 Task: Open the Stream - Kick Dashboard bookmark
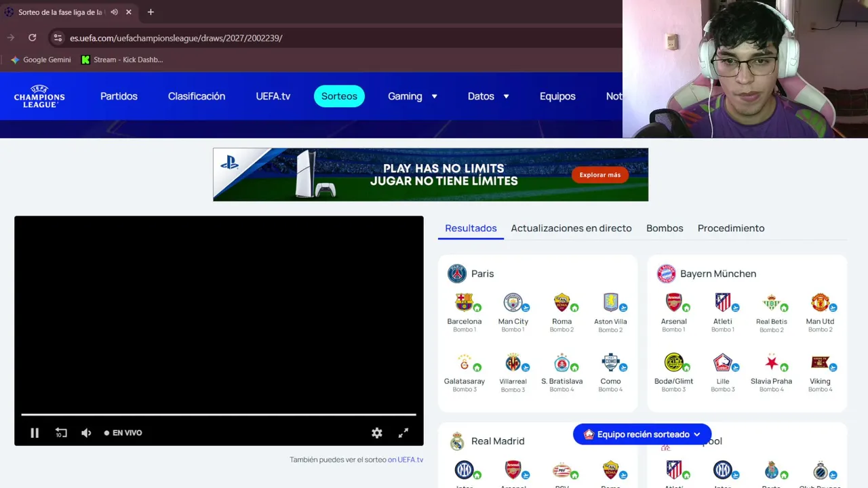pyautogui.click(x=122, y=60)
